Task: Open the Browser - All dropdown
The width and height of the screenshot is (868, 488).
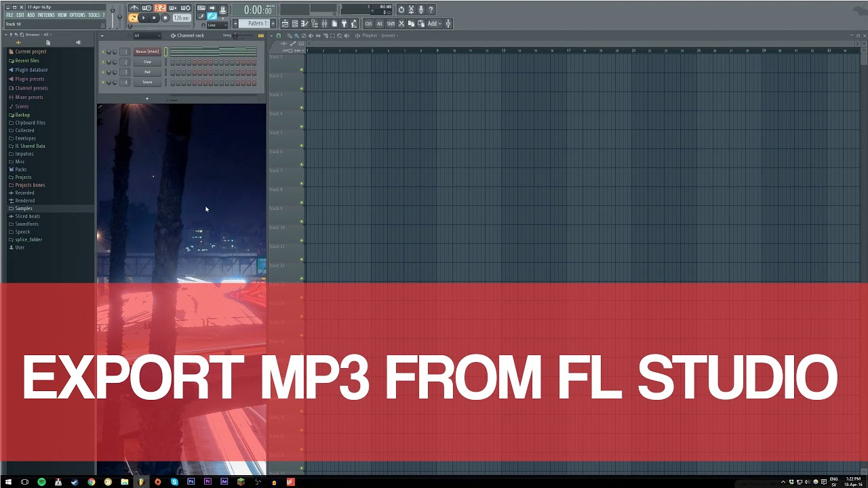Action: 38,34
